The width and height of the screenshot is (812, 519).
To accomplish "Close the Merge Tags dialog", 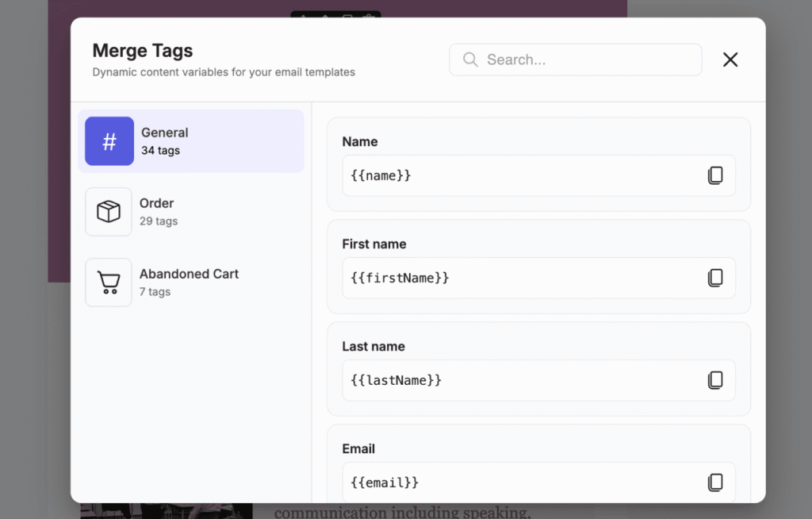I will tap(730, 60).
